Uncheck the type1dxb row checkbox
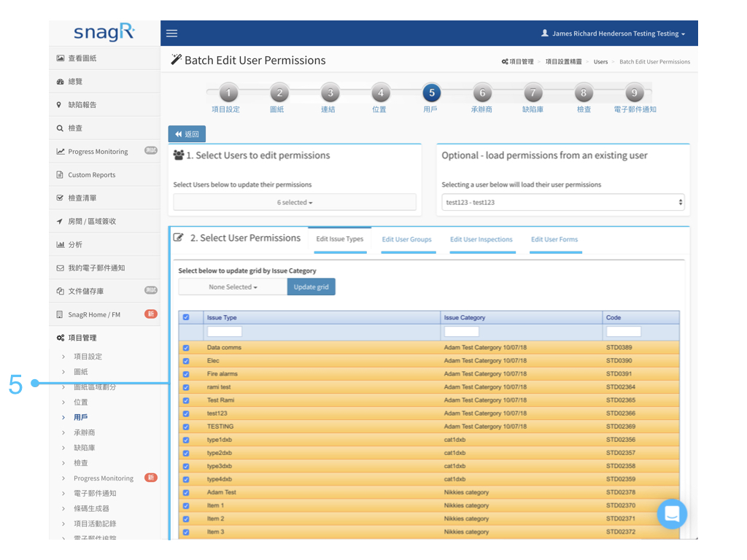Image resolution: width=747 pixels, height=560 pixels. (186, 440)
